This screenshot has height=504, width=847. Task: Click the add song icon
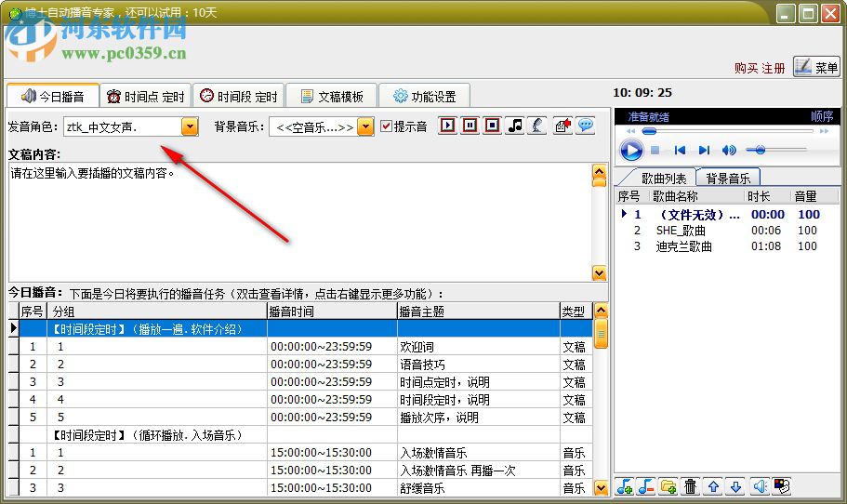coord(625,486)
